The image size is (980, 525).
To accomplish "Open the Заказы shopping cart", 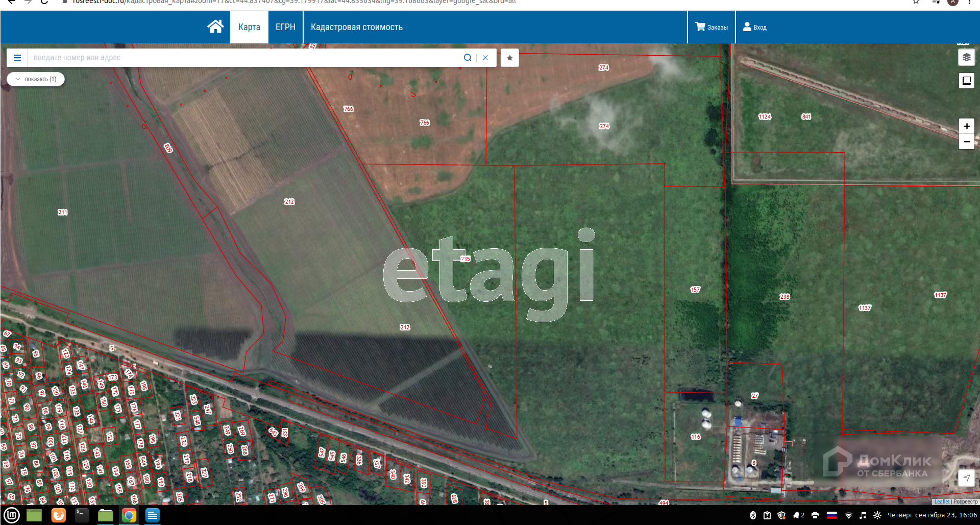I will (x=712, y=27).
